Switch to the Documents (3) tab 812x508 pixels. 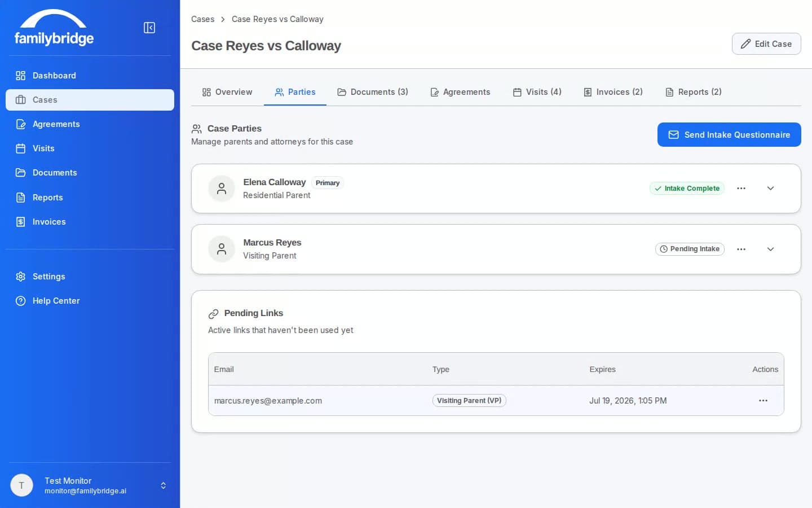[x=373, y=92]
